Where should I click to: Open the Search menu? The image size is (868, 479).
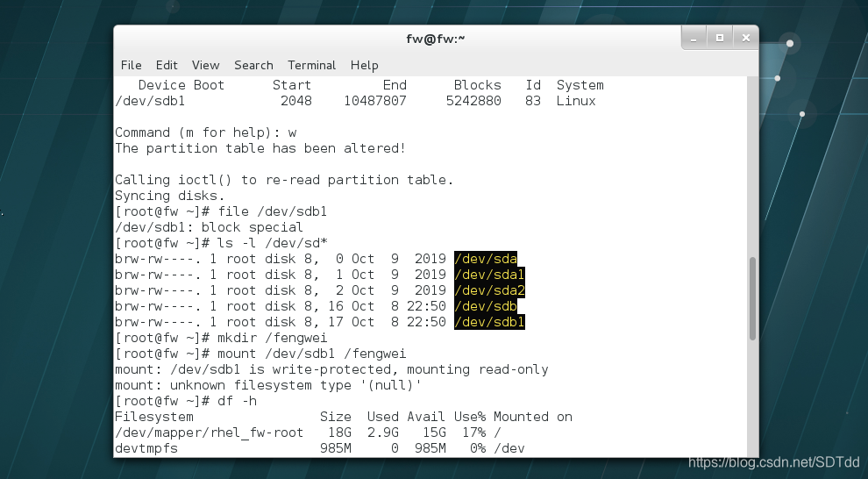point(253,65)
